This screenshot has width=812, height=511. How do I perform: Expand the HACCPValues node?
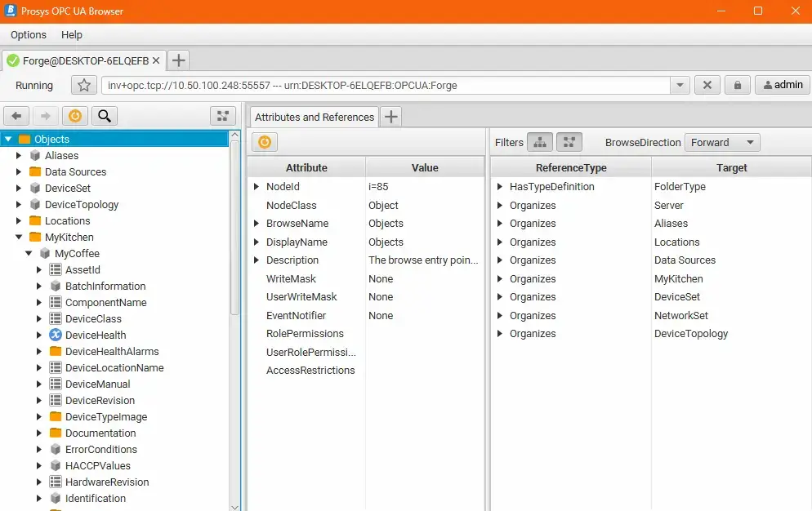pos(39,465)
